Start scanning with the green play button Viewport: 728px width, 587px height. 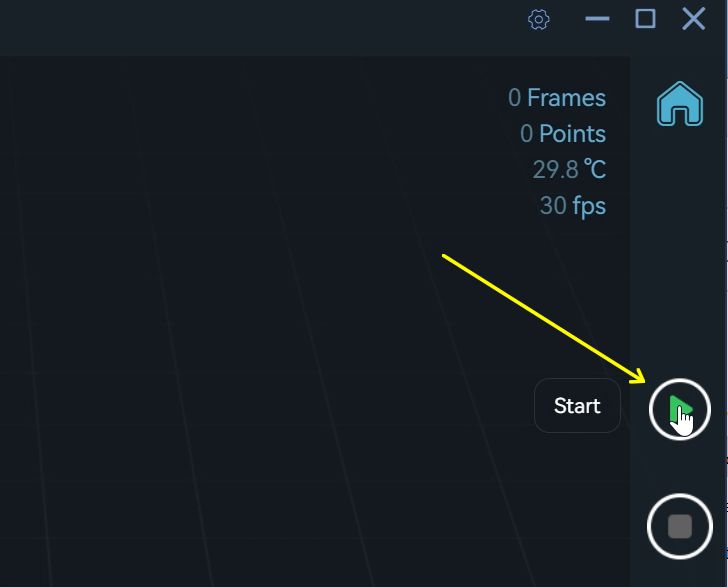pyautogui.click(x=680, y=409)
